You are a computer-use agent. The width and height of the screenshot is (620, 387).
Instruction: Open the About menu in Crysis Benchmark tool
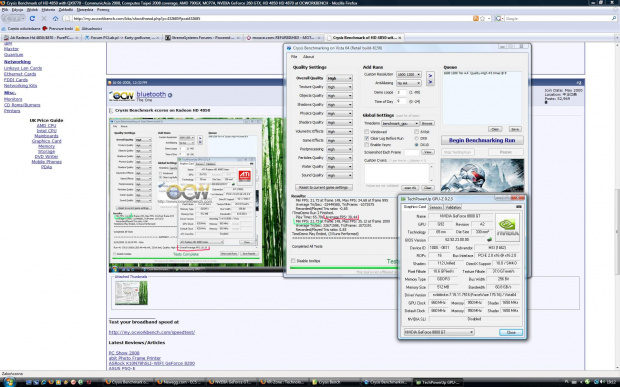pyautogui.click(x=308, y=57)
